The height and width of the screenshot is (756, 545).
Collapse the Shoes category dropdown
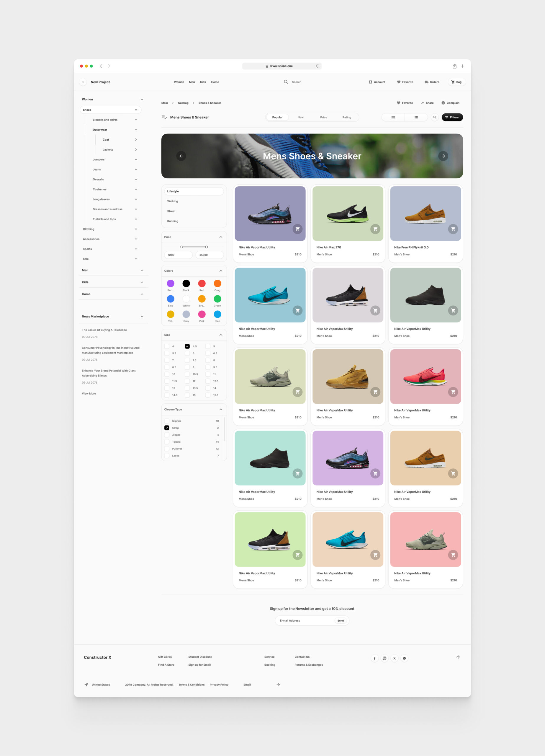point(136,110)
